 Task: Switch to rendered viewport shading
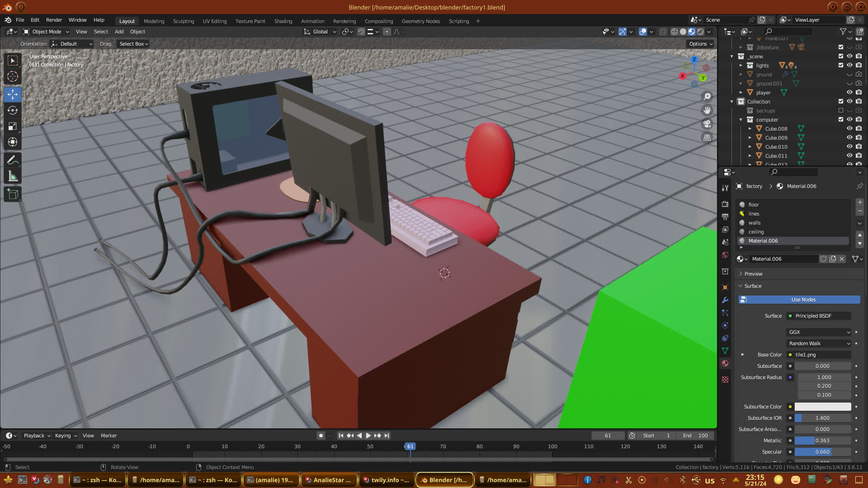(x=700, y=32)
